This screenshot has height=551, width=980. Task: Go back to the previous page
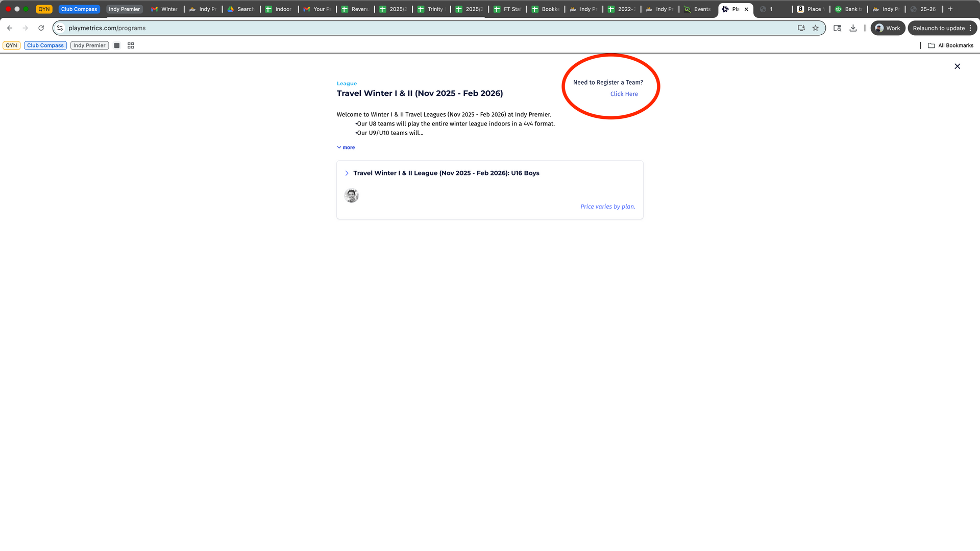pyautogui.click(x=10, y=28)
